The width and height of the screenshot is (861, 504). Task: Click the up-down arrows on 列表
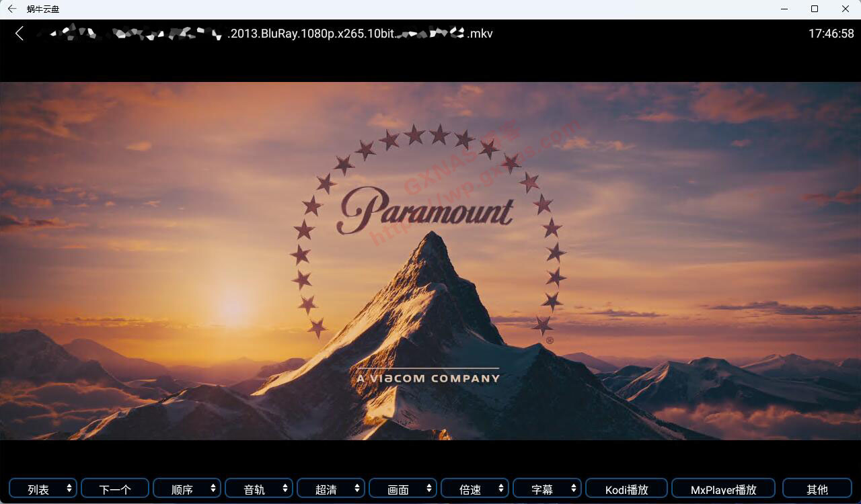pos(69,489)
